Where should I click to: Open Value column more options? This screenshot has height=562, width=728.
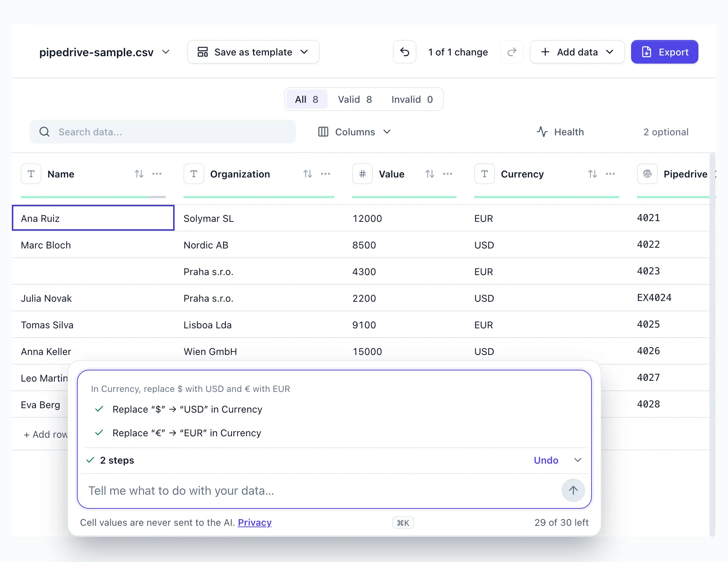point(448,174)
